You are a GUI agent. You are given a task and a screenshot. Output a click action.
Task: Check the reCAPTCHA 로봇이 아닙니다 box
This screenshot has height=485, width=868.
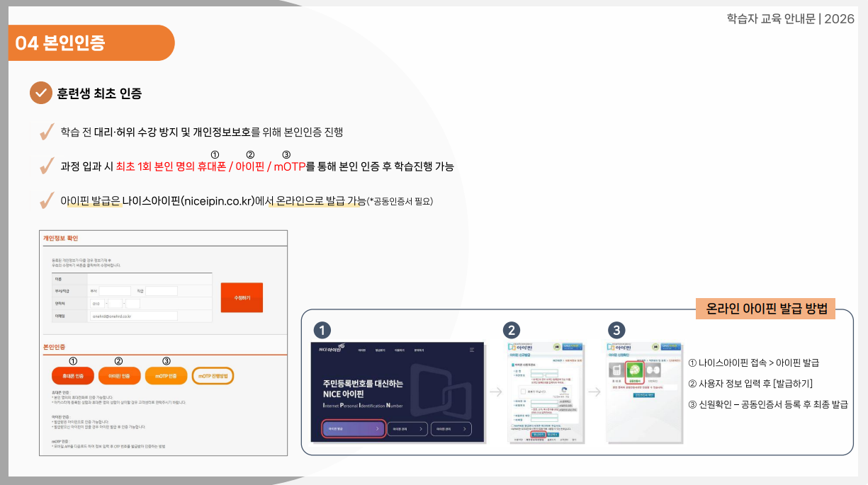(524, 390)
